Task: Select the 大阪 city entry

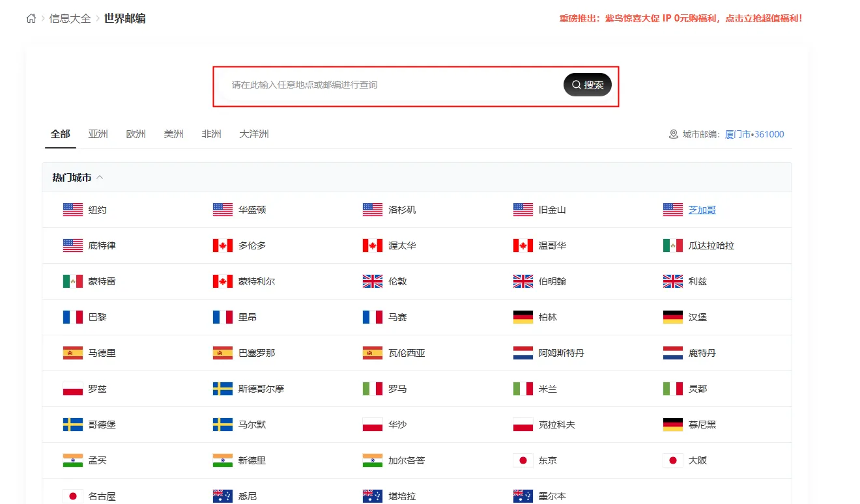Action: [x=698, y=460]
